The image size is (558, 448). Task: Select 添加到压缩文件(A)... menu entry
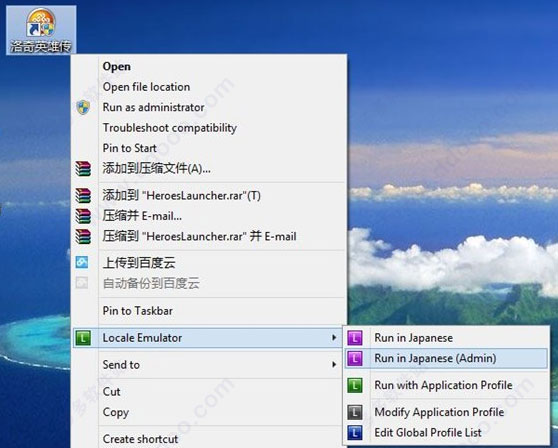tap(208, 168)
